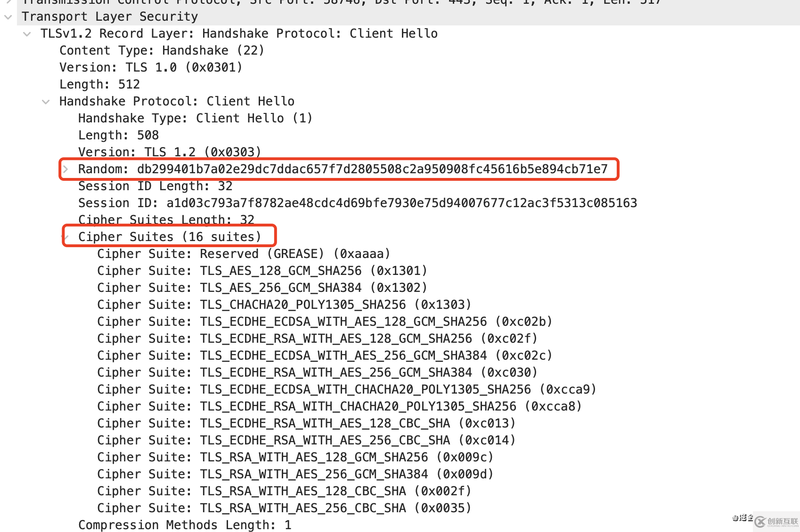The width and height of the screenshot is (800, 532).
Task: Select Compression Methods Length row
Action: click(185, 525)
